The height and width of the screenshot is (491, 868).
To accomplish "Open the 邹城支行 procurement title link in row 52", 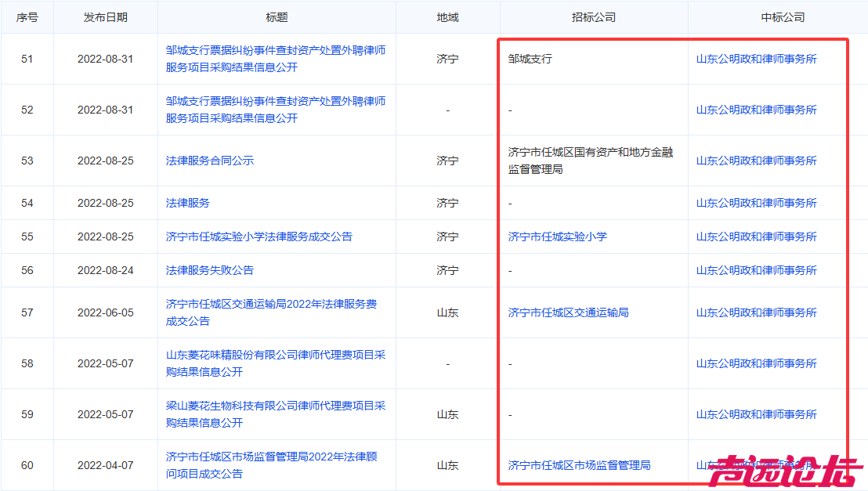I will pos(275,110).
